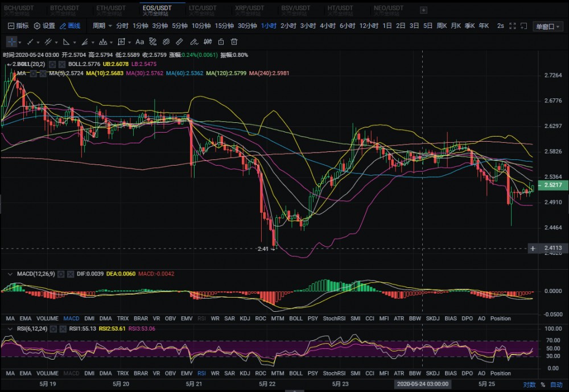Click the lock drawings icon

point(220,42)
